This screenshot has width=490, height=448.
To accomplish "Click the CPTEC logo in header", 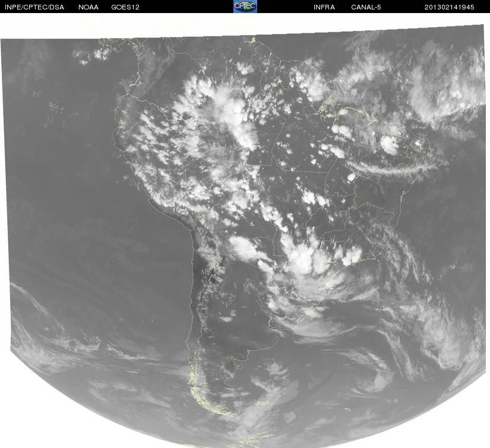I will coord(245,7).
